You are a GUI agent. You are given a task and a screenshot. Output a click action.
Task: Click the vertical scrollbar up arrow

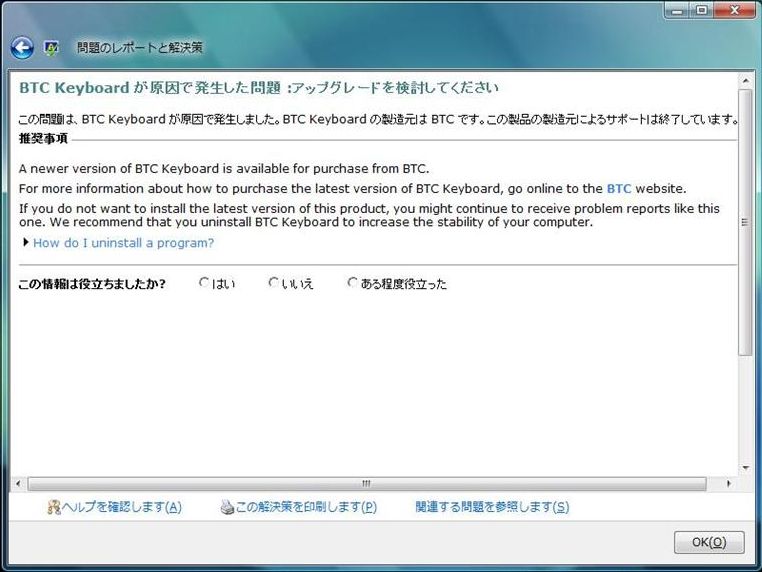745,80
